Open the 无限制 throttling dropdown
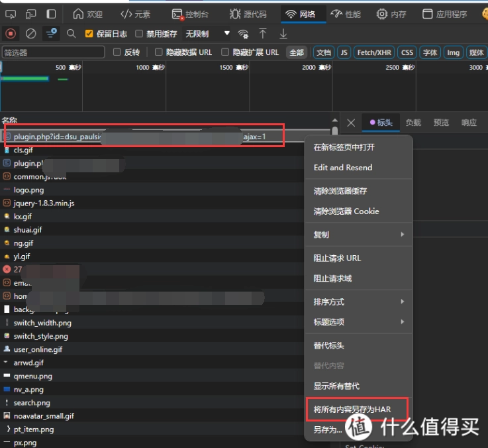 point(207,34)
